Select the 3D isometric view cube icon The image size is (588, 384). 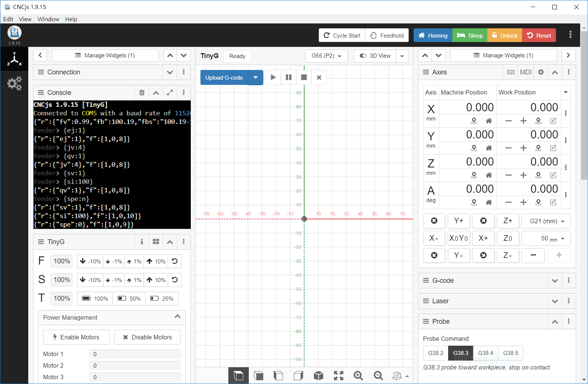pos(318,375)
